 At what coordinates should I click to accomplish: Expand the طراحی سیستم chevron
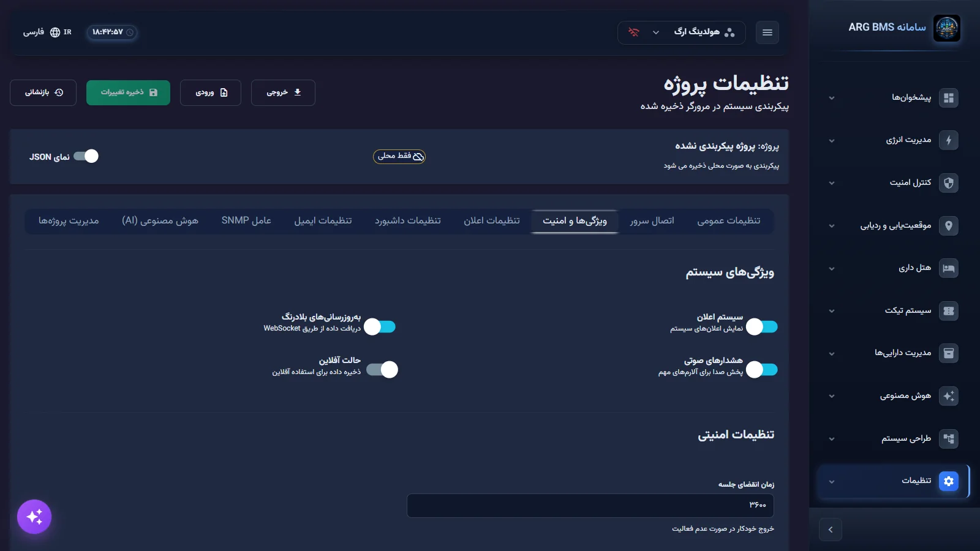click(x=831, y=439)
